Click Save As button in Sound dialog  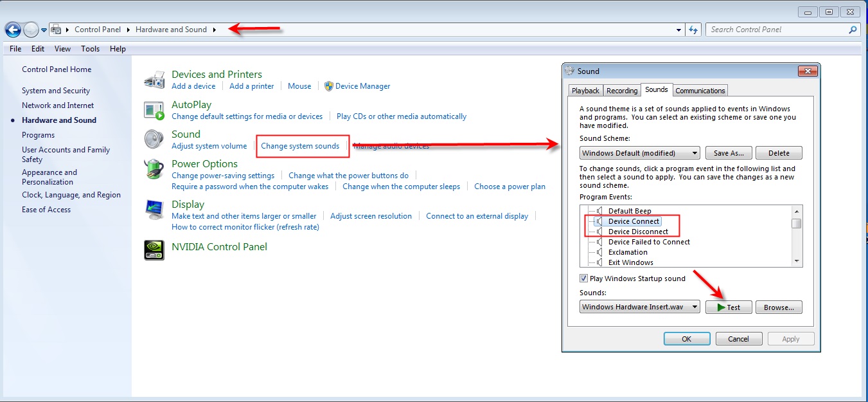pos(729,153)
